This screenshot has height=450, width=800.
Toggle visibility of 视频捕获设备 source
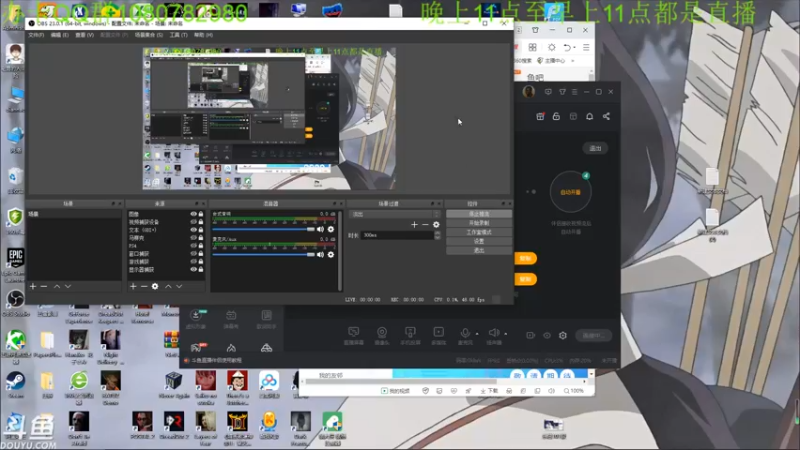(x=193, y=222)
